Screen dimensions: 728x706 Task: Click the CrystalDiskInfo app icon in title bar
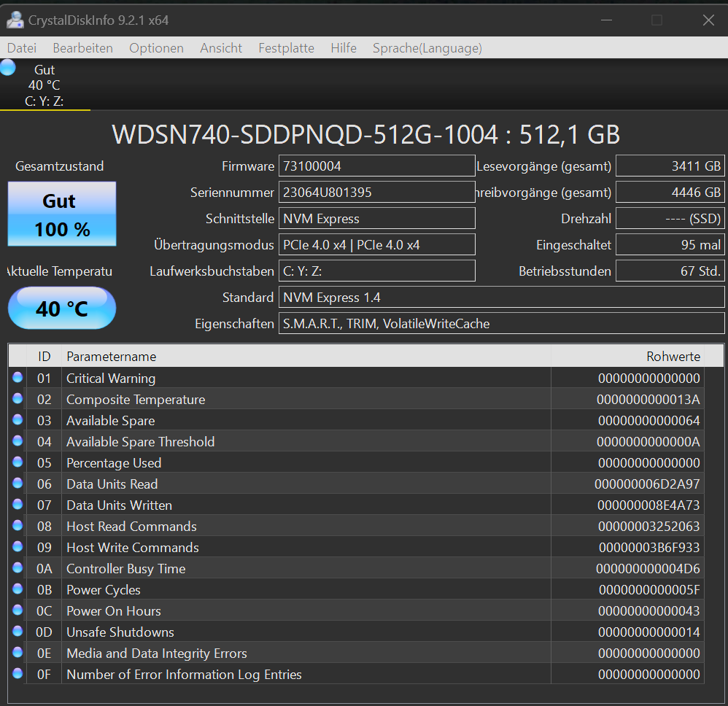click(x=15, y=20)
